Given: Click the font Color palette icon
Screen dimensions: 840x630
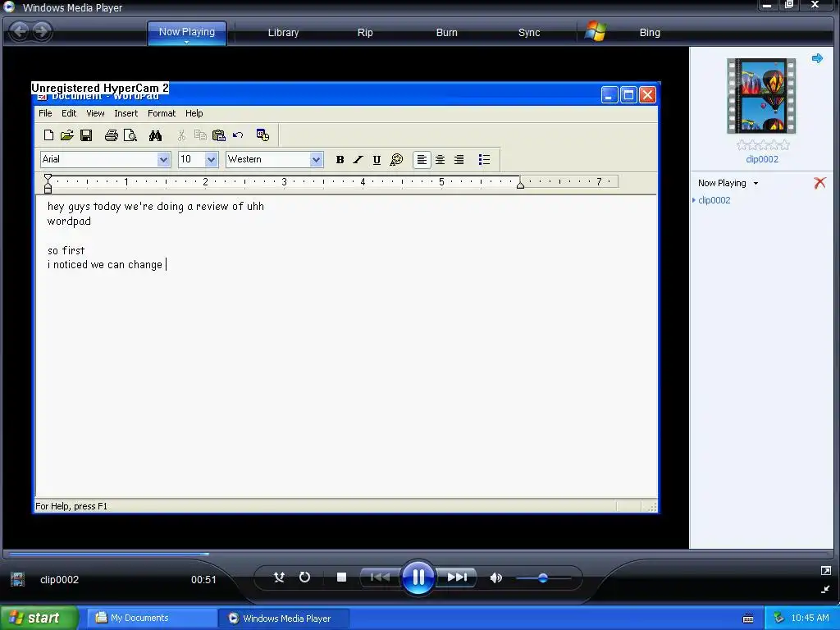Looking at the screenshot, I should coord(396,160).
